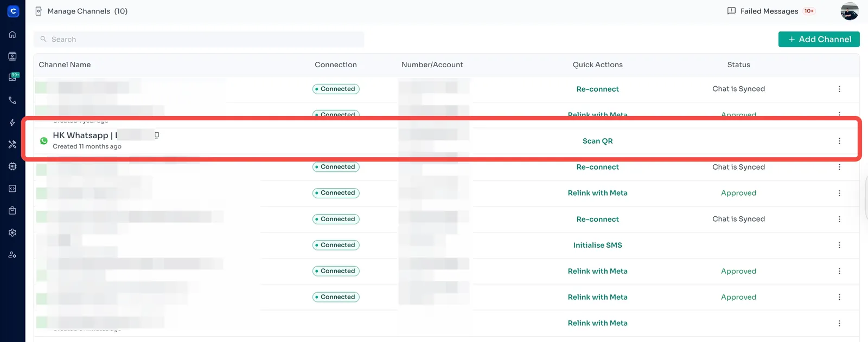868x342 pixels.
Task: Click the app logo at top left
Action: [13, 11]
